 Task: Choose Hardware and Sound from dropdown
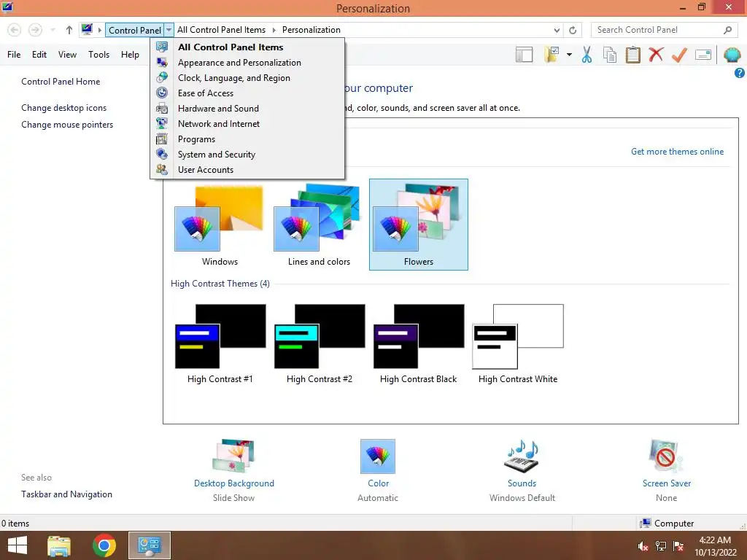click(247, 109)
